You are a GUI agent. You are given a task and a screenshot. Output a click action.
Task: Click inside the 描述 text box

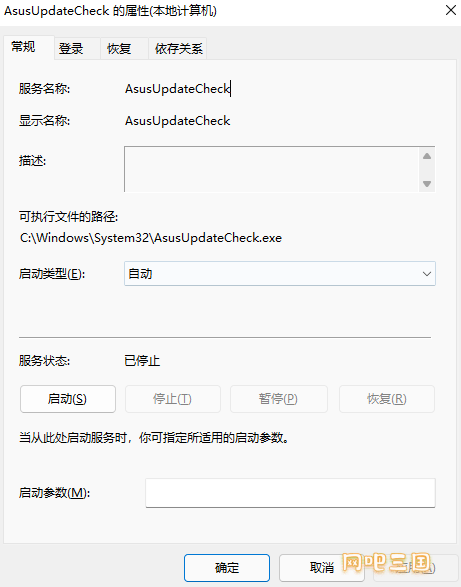272,169
